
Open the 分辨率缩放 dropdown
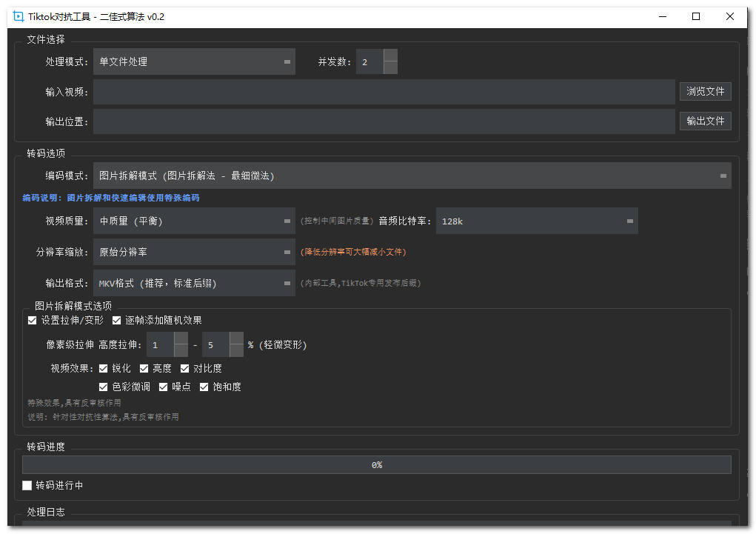pyautogui.click(x=194, y=252)
